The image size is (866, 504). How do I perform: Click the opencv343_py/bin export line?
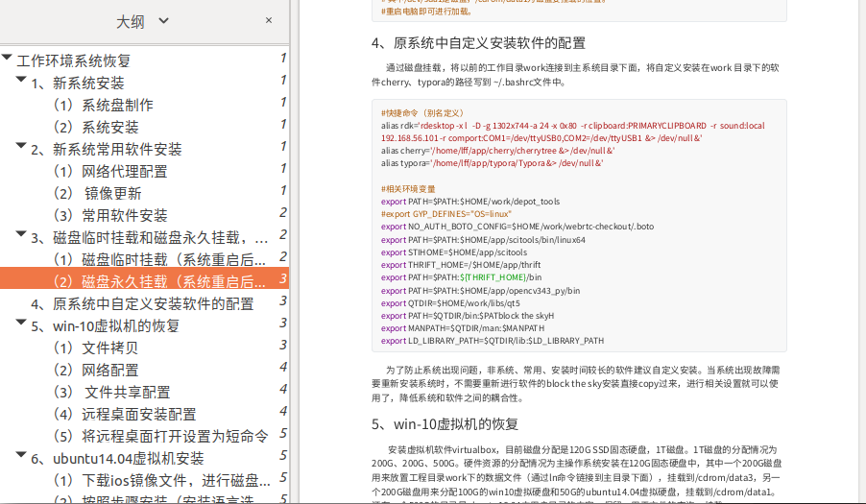pyautogui.click(x=480, y=290)
